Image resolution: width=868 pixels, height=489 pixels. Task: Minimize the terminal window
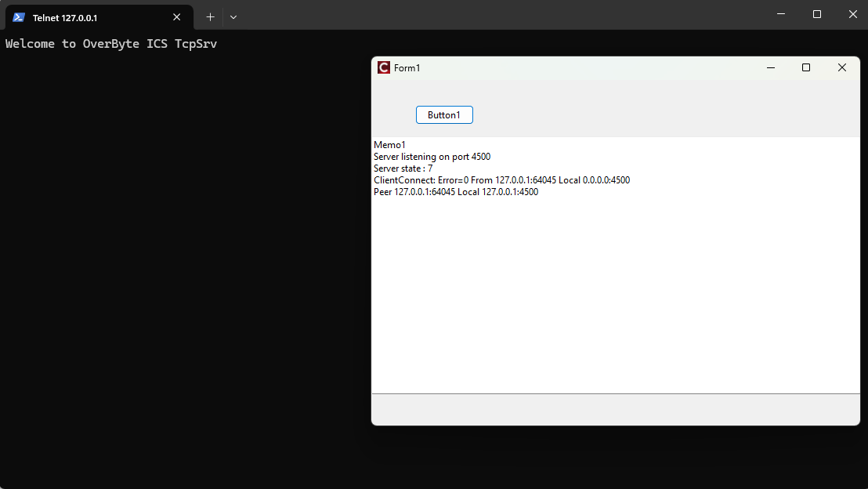(x=781, y=14)
